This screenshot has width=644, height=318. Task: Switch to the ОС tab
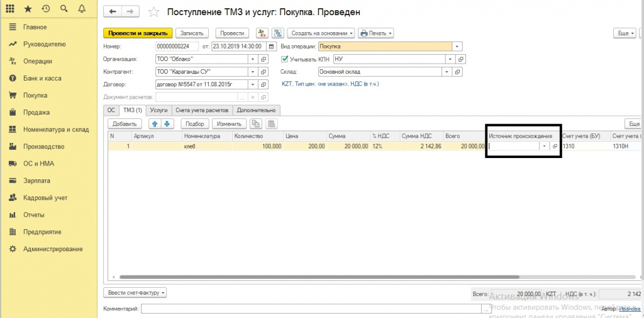pos(111,110)
